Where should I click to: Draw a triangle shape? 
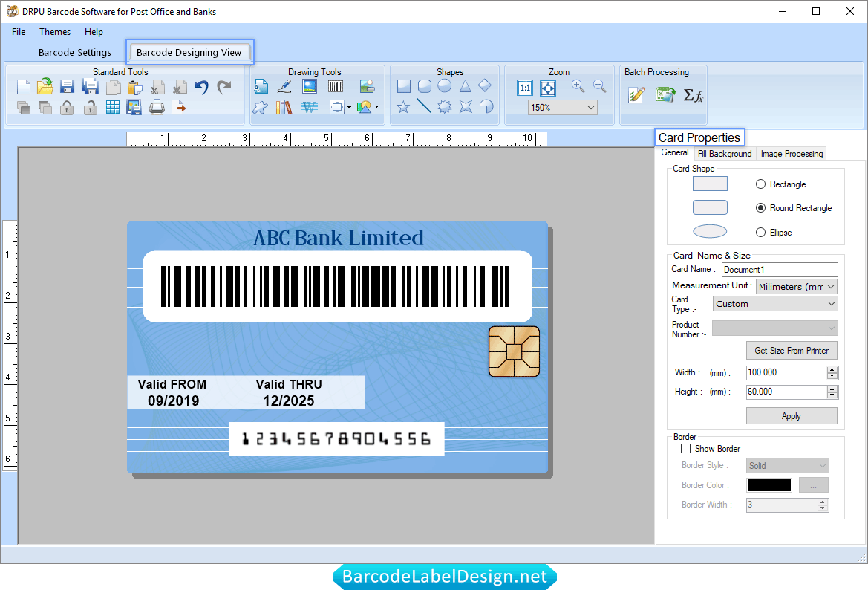pos(465,86)
